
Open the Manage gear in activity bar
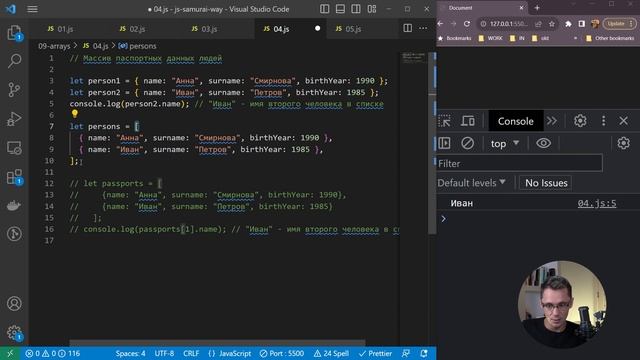pos(14,333)
